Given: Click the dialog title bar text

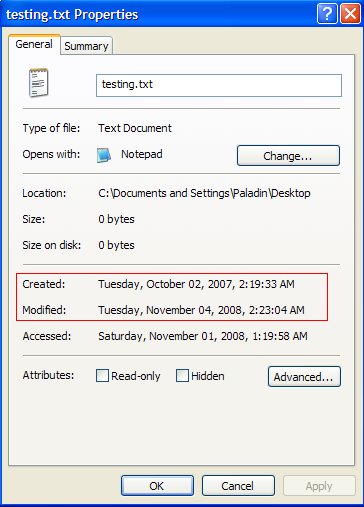Looking at the screenshot, I should (72, 15).
